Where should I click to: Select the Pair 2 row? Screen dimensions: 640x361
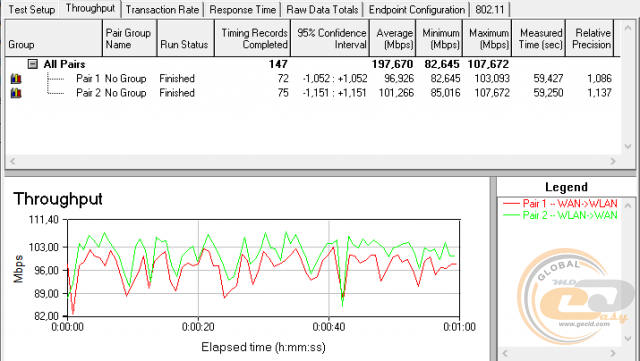[312, 93]
